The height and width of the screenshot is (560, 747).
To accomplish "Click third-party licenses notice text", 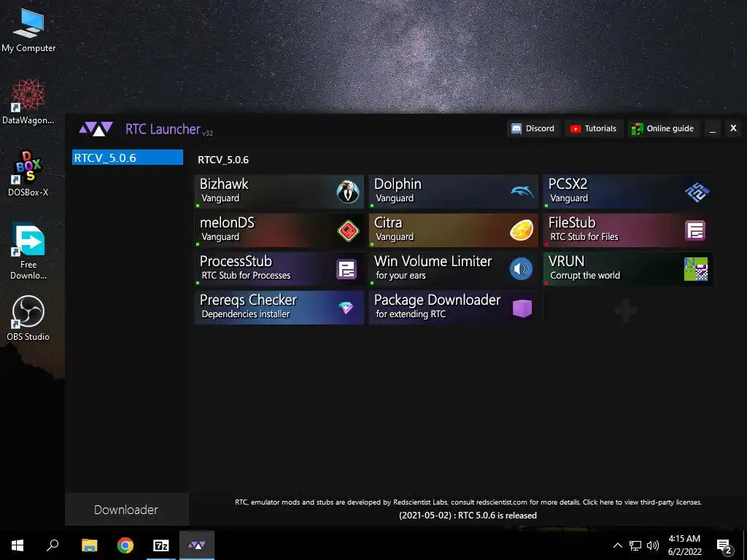I will tap(468, 502).
